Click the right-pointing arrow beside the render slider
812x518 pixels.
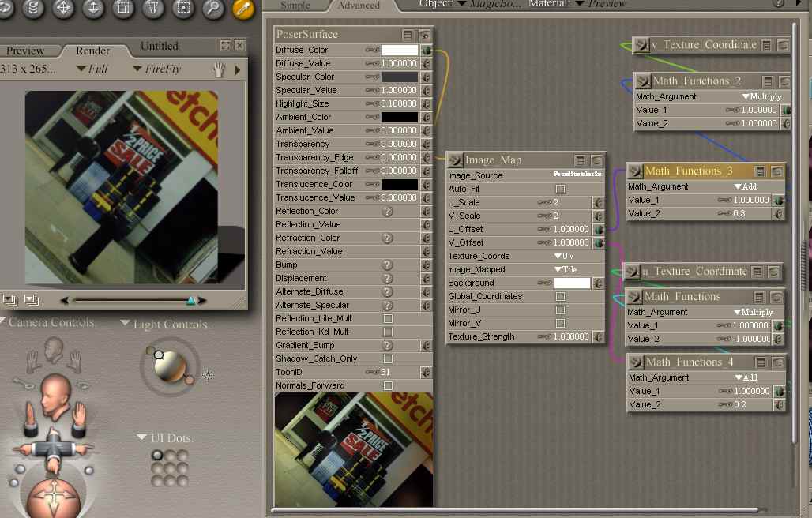pyautogui.click(x=202, y=300)
